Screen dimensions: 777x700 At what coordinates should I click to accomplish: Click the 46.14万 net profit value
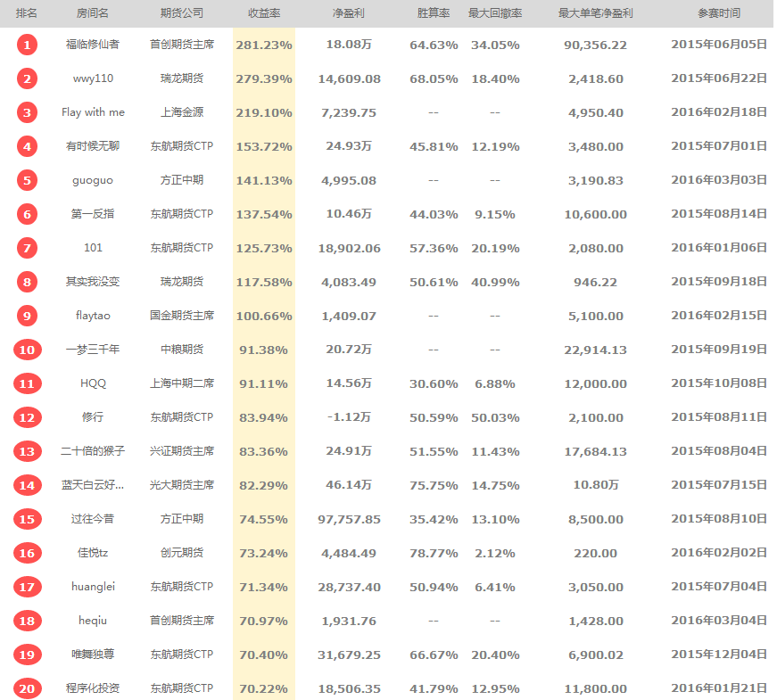click(349, 485)
